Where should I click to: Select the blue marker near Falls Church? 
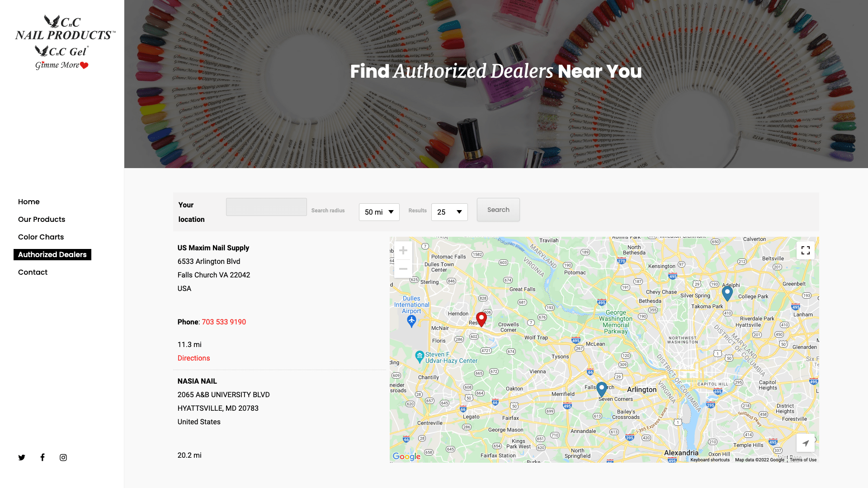click(601, 389)
